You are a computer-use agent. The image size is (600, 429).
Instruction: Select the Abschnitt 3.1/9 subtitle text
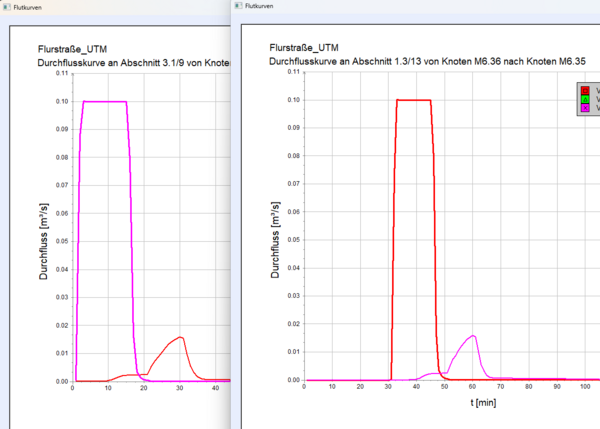click(140, 63)
